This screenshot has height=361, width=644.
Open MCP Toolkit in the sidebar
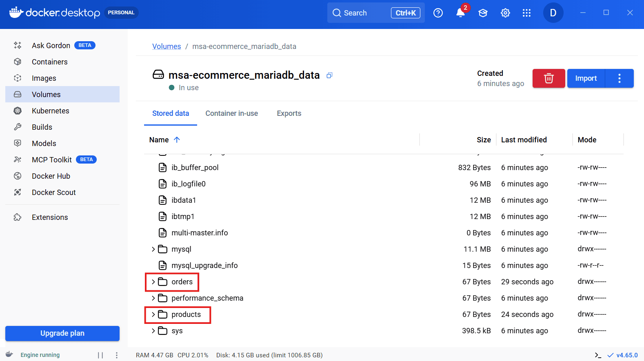point(62,159)
